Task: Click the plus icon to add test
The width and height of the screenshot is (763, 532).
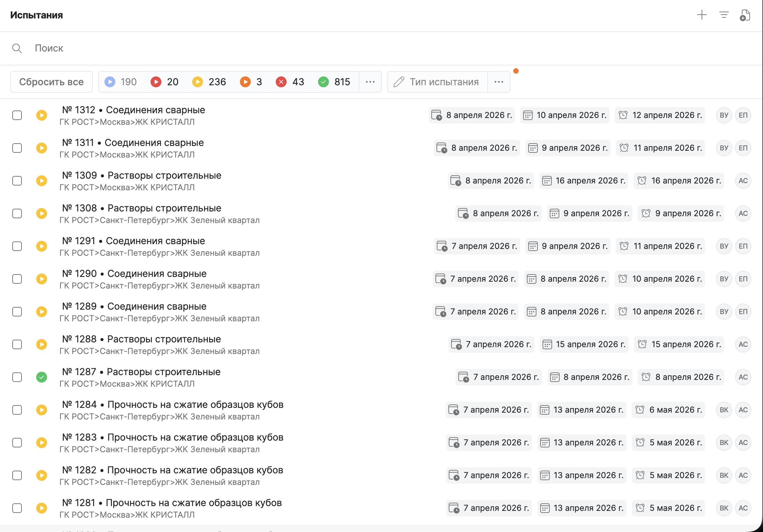Action: [x=702, y=15]
